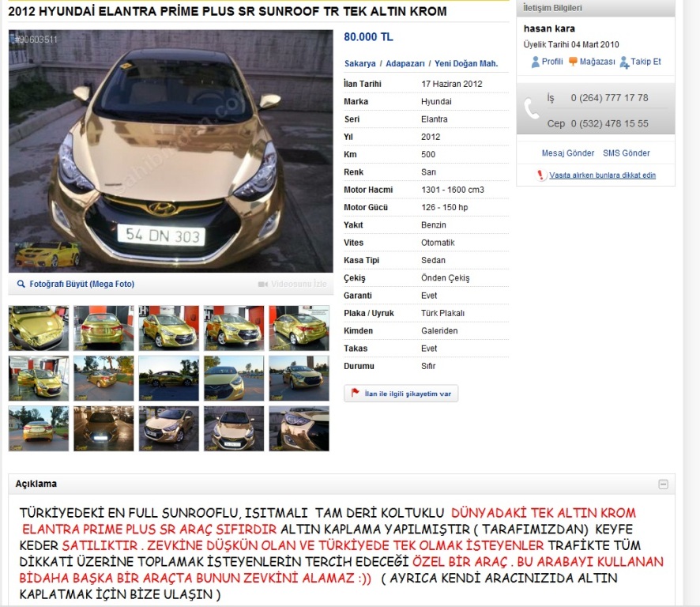Open the Sakarya location link
Image resolution: width=700 pixels, height=607 pixels.
coord(359,63)
